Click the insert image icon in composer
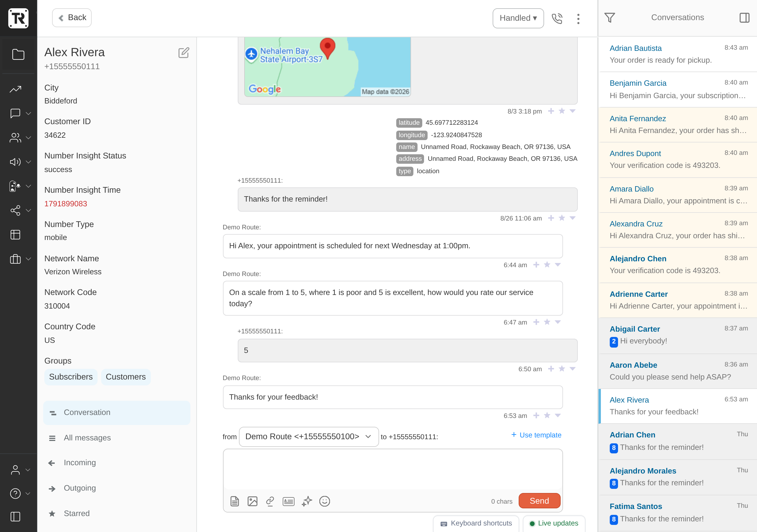Screen dimensions: 757x532 [253, 501]
